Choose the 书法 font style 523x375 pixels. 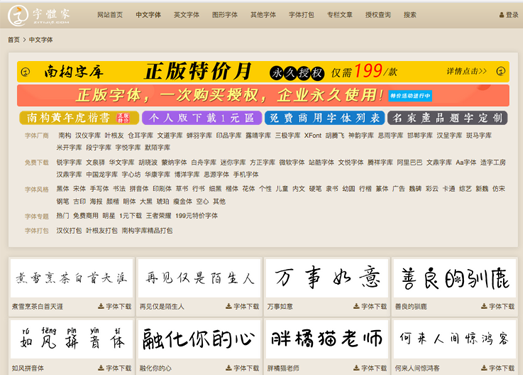119,189
